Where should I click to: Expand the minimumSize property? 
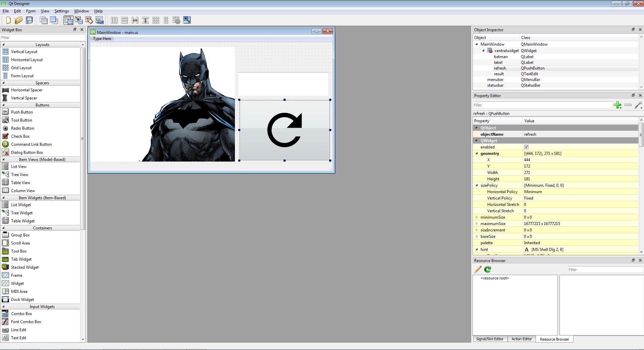coord(477,217)
